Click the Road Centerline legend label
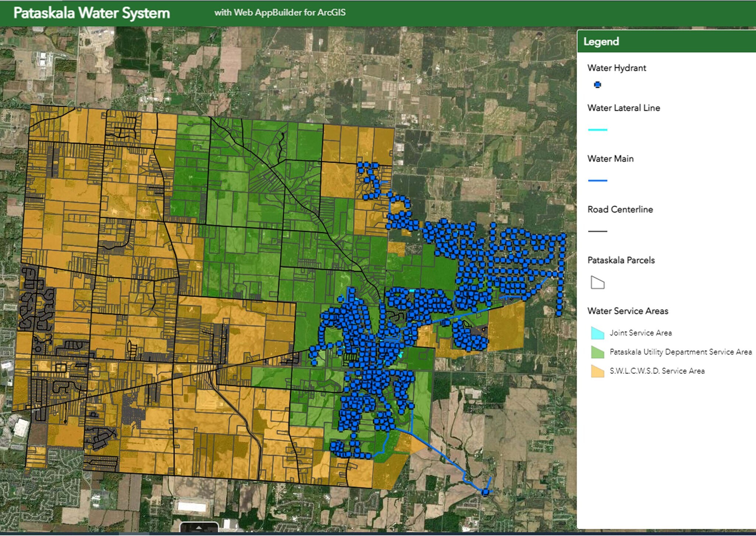Image resolution: width=756 pixels, height=536 pixels. (620, 210)
